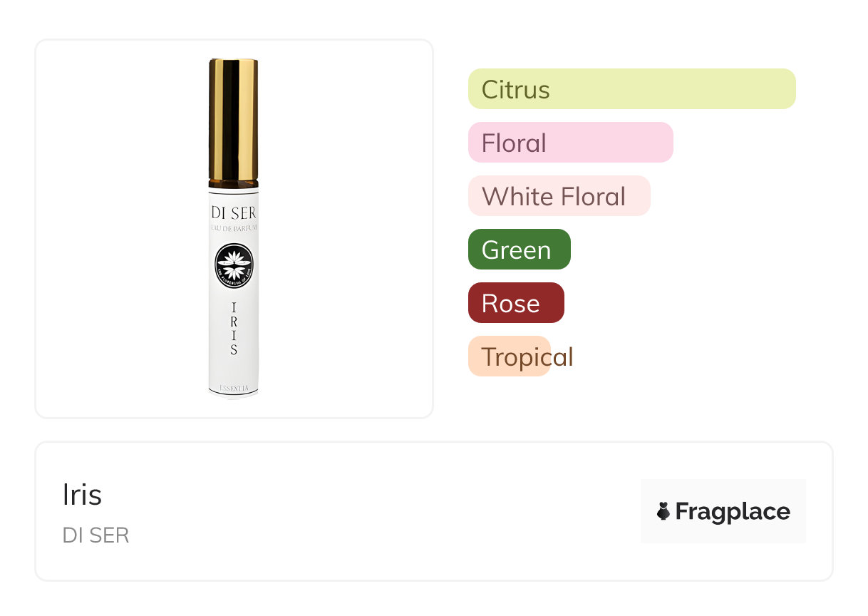The height and width of the screenshot is (616, 868).
Task: Pick the Tropical accord bar
Action: click(510, 356)
